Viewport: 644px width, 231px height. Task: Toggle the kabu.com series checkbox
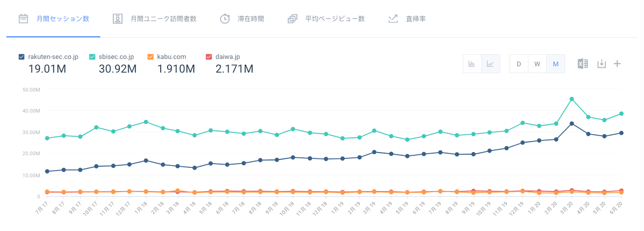tap(150, 57)
